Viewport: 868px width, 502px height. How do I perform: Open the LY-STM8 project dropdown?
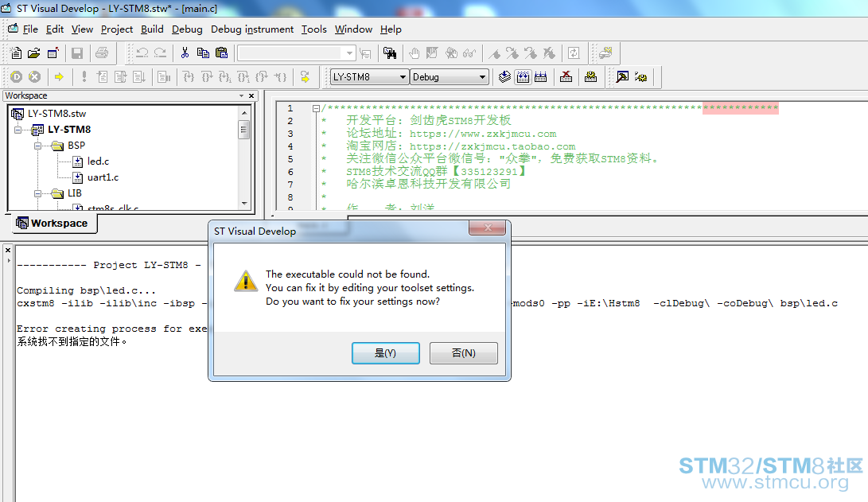403,77
